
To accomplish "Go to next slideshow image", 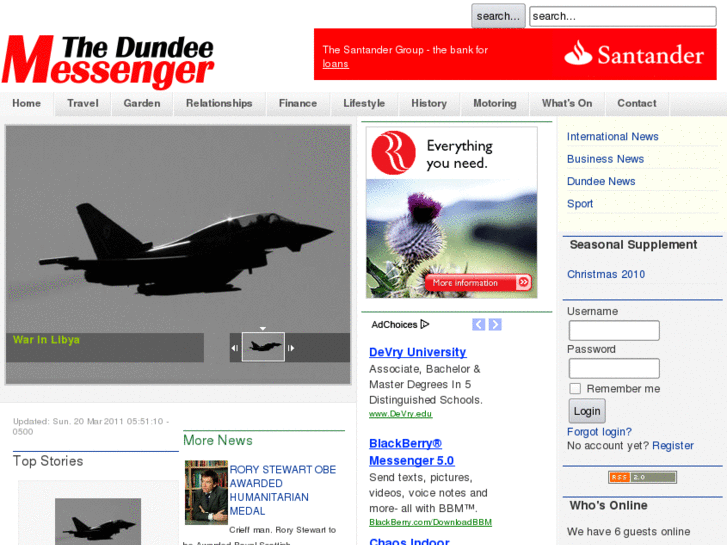I will 291,347.
